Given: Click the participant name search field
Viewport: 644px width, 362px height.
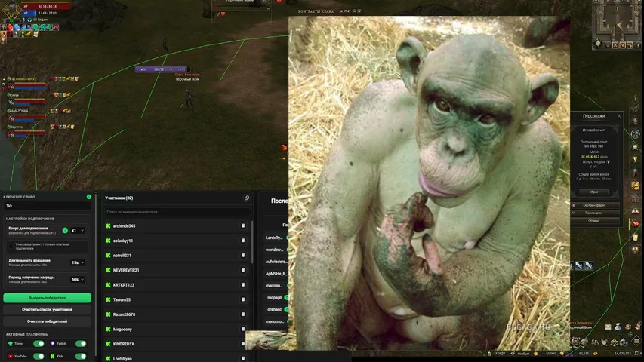Looking at the screenshot, I should point(177,212).
